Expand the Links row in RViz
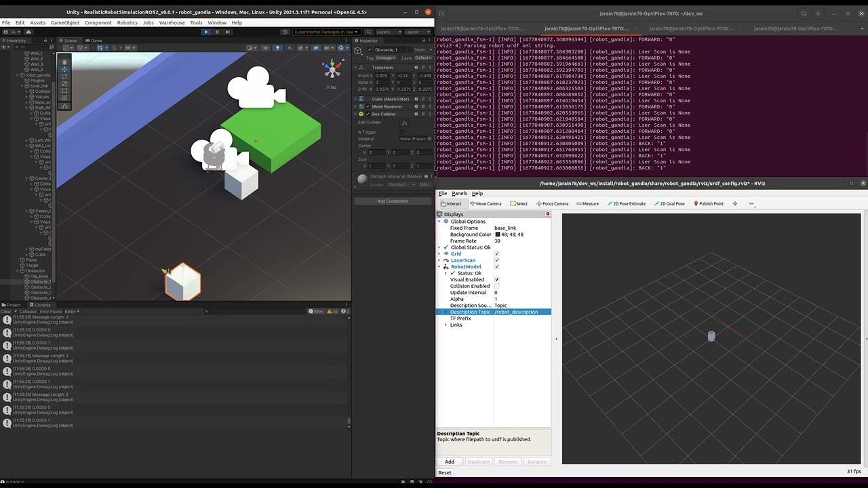 pyautogui.click(x=446, y=325)
